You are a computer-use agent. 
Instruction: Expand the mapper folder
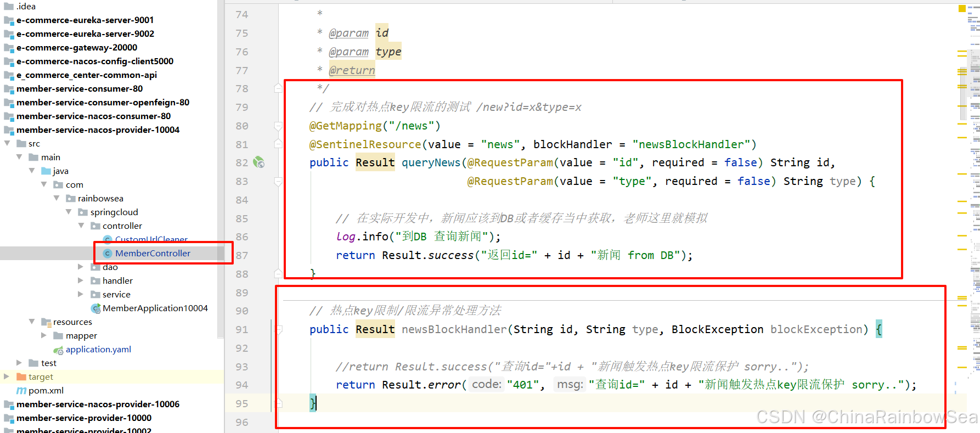point(44,335)
